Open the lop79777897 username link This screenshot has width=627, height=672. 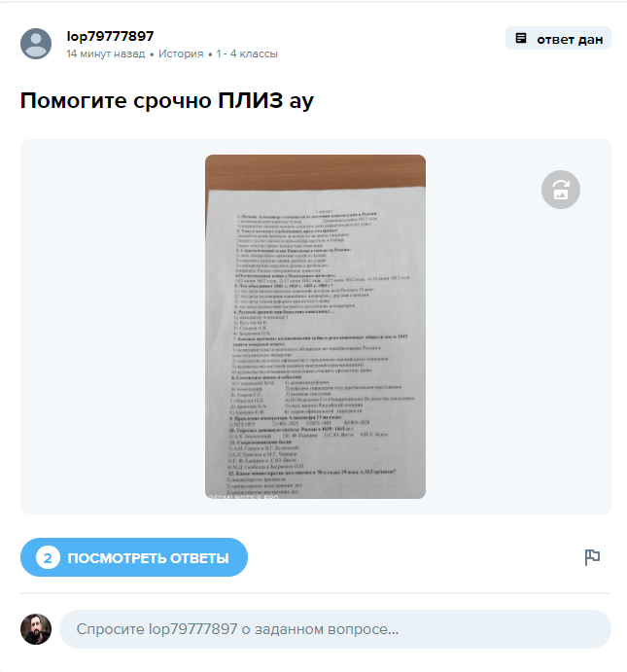[x=110, y=36]
